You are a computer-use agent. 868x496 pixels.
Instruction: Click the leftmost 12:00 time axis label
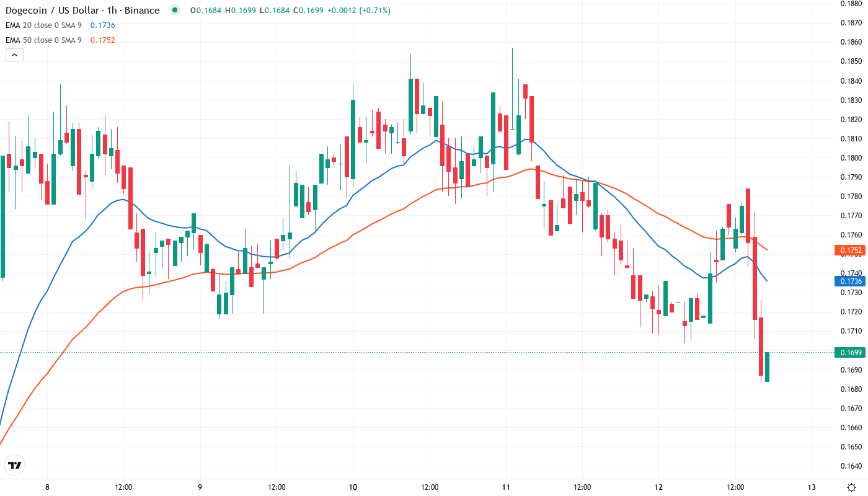tap(123, 487)
